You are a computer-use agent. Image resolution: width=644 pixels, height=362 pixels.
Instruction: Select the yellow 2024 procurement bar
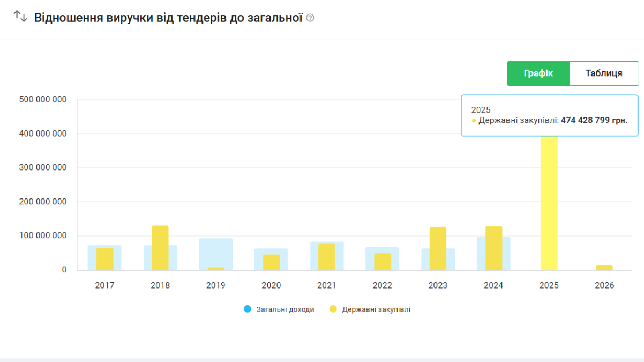pyautogui.click(x=493, y=248)
